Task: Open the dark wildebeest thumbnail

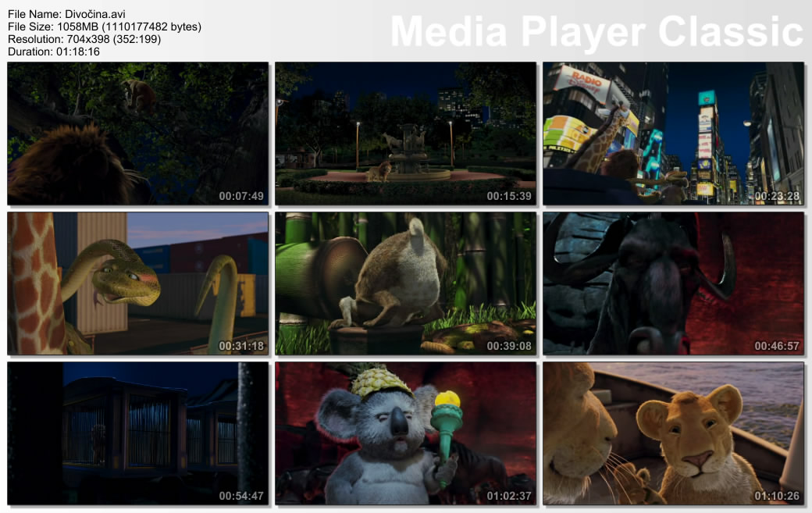Action: pos(673,283)
